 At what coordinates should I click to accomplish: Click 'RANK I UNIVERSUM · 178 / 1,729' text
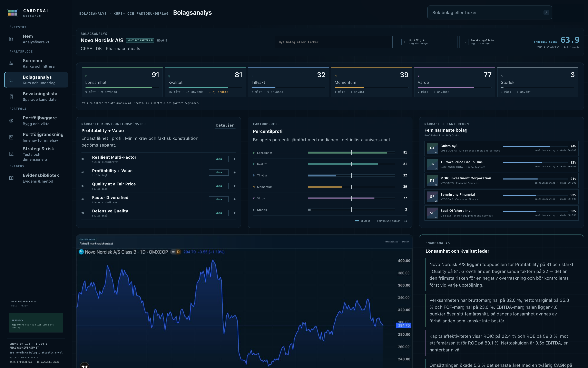pyautogui.click(x=558, y=47)
